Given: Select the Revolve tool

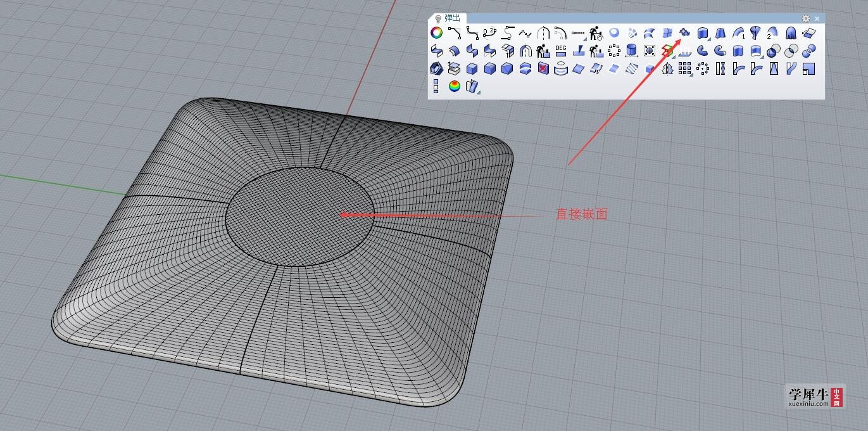Looking at the screenshot, I should click(x=755, y=33).
